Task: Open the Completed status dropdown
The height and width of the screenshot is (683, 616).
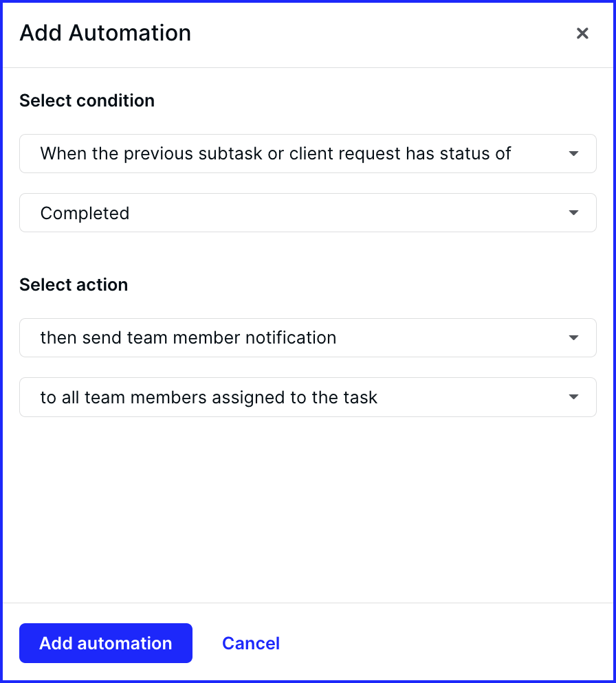Action: coord(308,213)
